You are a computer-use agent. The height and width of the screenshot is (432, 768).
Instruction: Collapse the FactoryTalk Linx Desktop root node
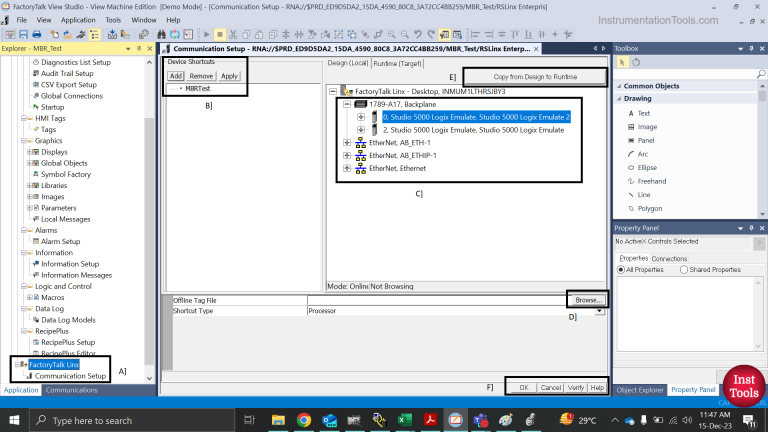tap(333, 92)
